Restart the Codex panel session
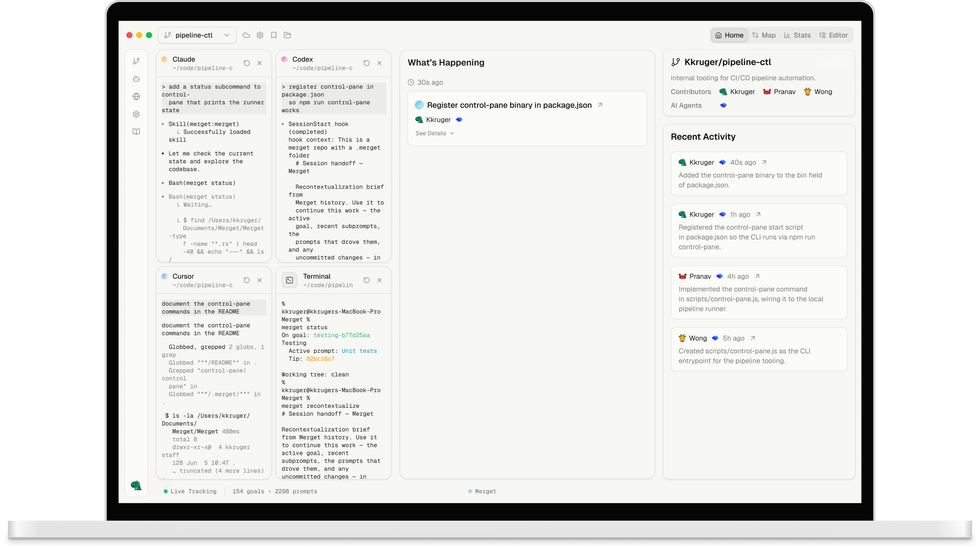 [x=367, y=63]
